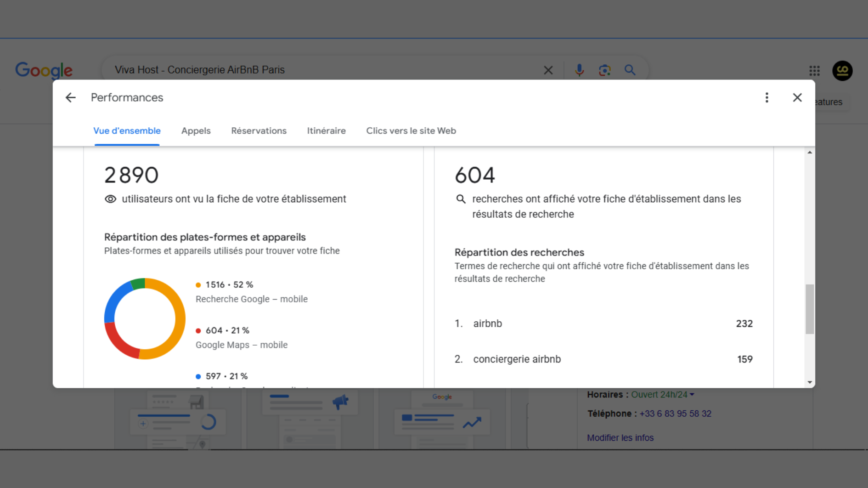Open the Google apps grid
Viewport: 868px width, 488px height.
coord(814,71)
